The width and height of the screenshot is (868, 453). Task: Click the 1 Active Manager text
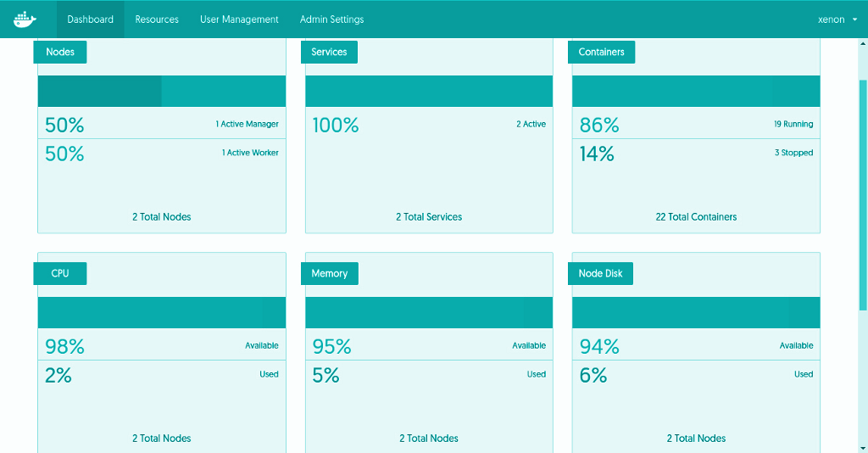tap(247, 124)
